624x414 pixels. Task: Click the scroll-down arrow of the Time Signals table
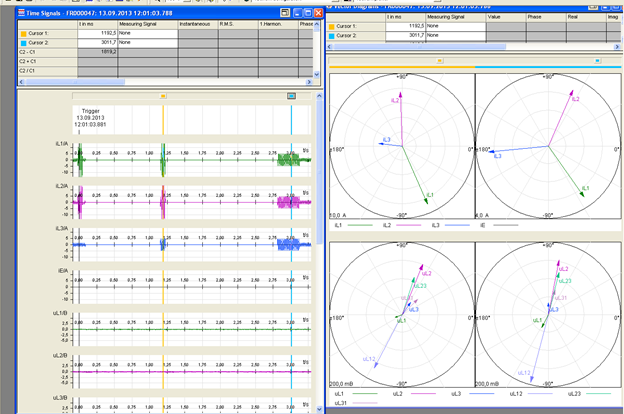317,74
